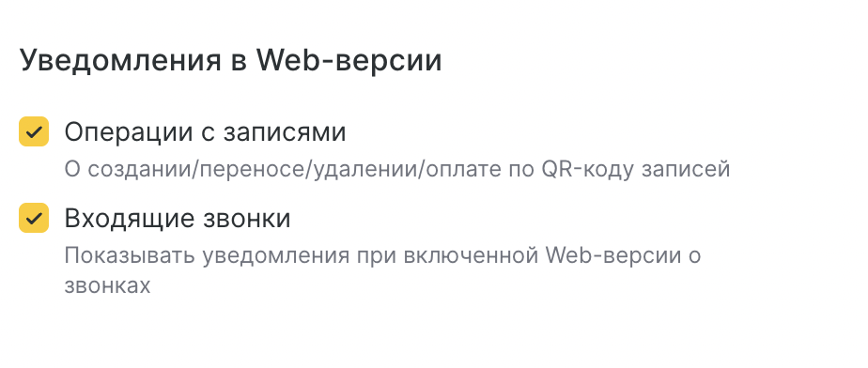Screen dimensions: 868x368
Task: Click the QR-коду записей description line
Action: (397, 169)
